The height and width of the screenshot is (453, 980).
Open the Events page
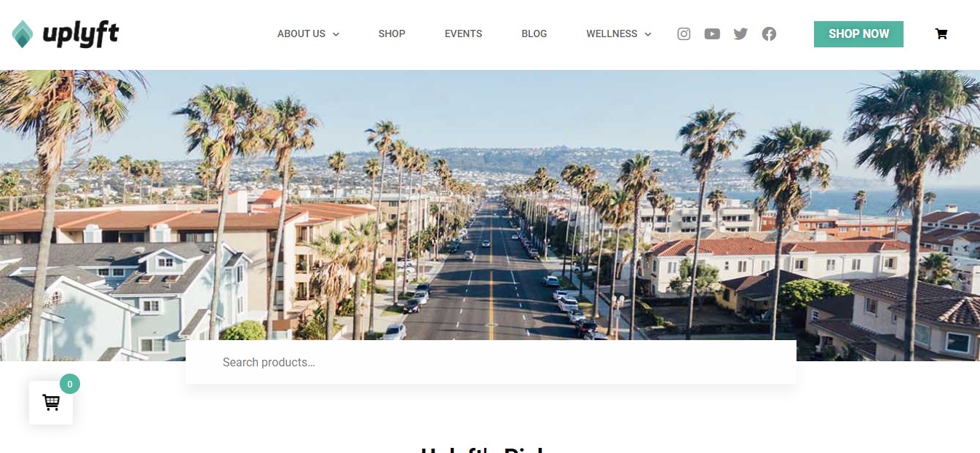tap(463, 34)
